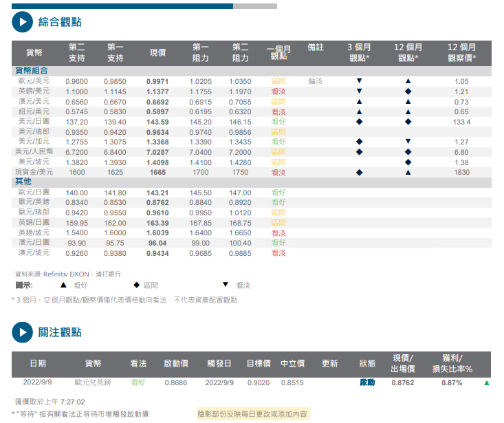
Task: Click 美元/加元 12-month down triangle
Action: 408,142
